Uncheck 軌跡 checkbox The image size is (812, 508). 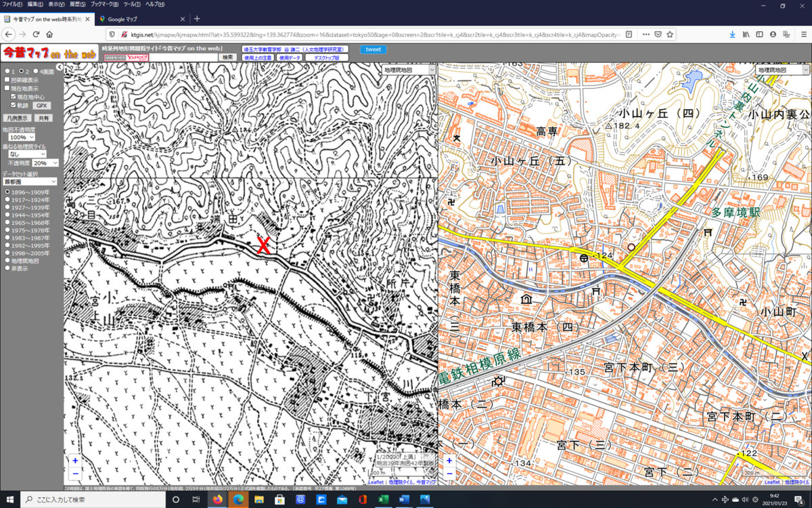click(x=14, y=105)
